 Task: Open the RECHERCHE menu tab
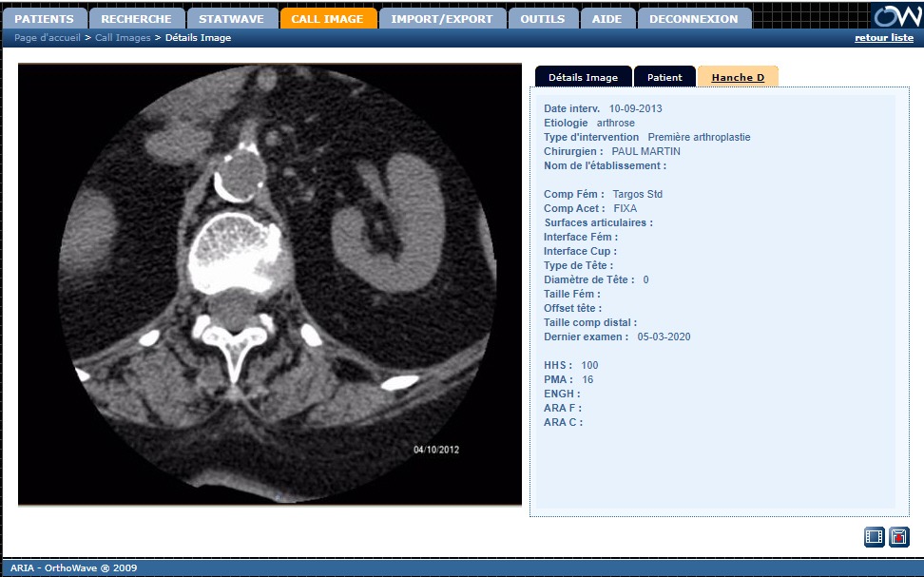tap(136, 19)
